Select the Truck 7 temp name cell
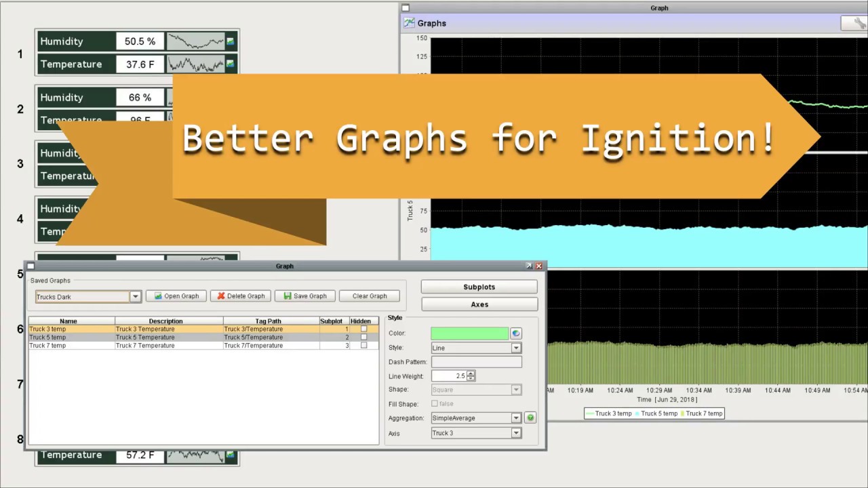 point(71,345)
